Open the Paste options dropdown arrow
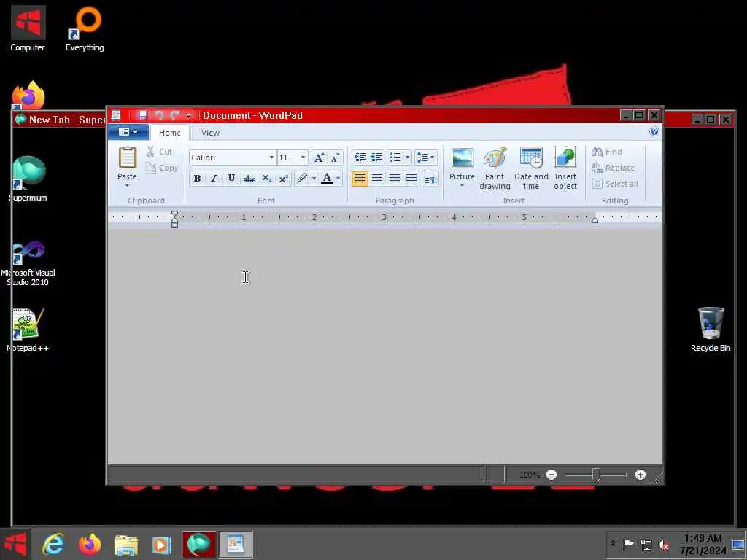 (x=127, y=185)
